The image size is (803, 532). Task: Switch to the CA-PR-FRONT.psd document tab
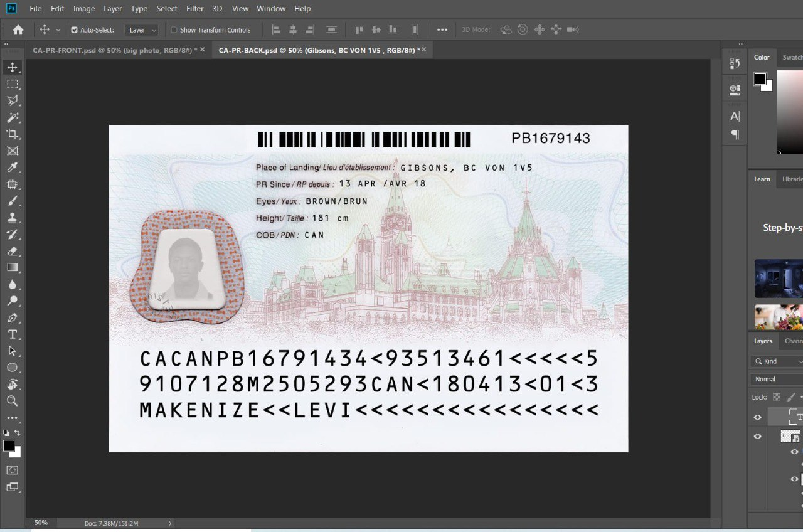coord(114,50)
